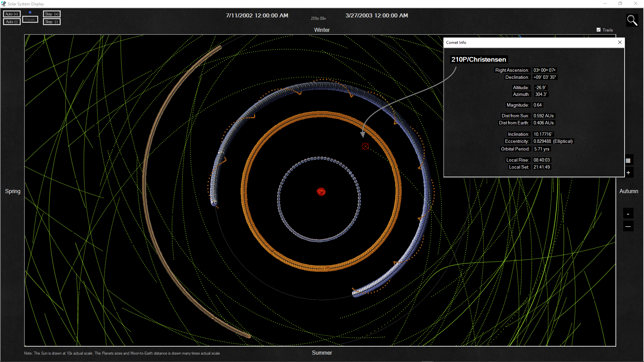Click the Right Ascension value
644x362 pixels.
[x=544, y=70]
